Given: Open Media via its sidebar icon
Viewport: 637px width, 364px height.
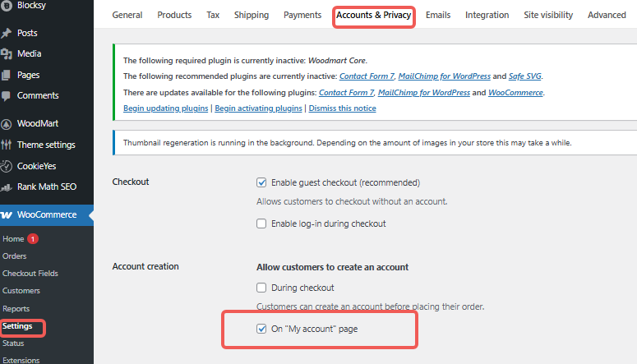Looking at the screenshot, I should [x=7, y=54].
